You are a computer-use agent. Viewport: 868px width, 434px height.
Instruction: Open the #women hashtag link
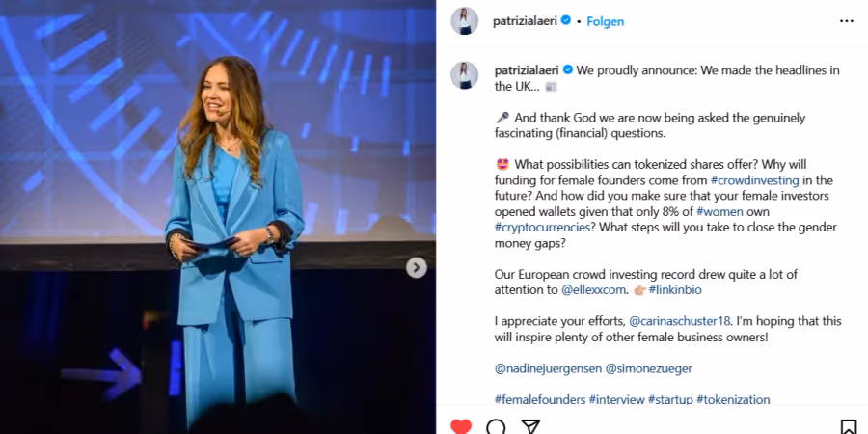(719, 211)
